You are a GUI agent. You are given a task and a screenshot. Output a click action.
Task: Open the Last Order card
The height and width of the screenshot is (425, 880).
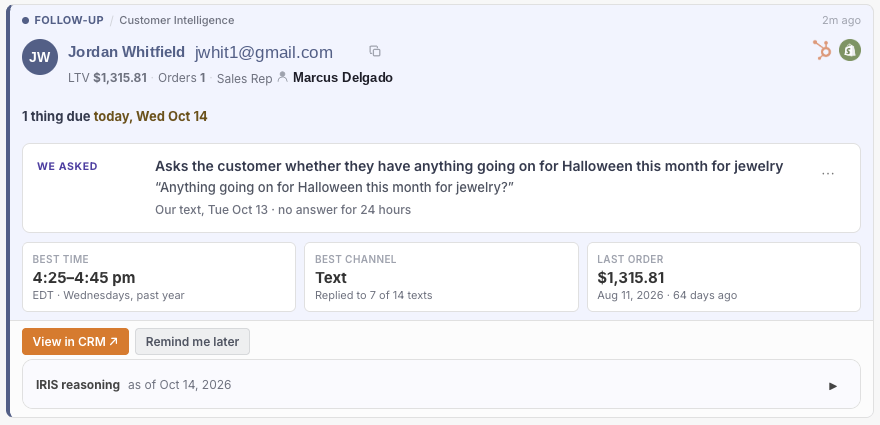pos(723,277)
